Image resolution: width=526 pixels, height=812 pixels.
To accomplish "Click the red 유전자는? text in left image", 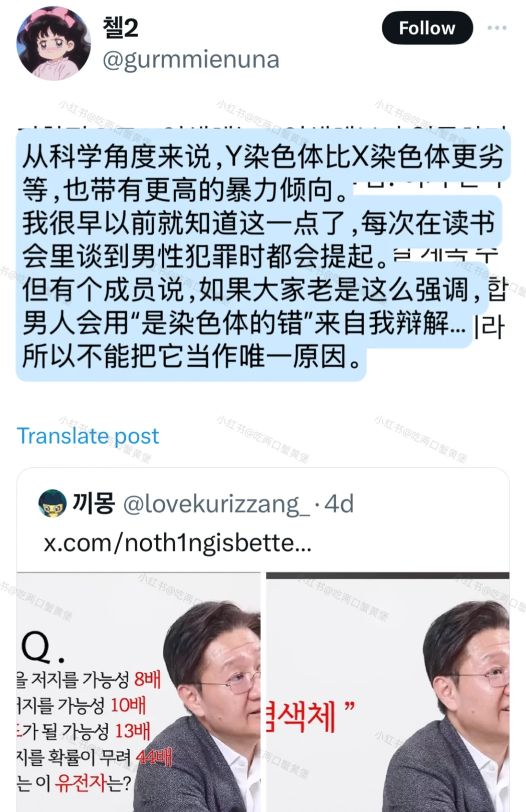I will tap(93, 782).
